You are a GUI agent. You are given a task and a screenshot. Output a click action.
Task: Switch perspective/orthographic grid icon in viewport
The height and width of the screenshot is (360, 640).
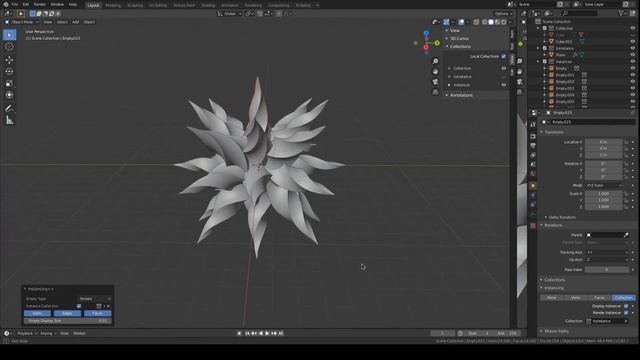click(x=436, y=92)
